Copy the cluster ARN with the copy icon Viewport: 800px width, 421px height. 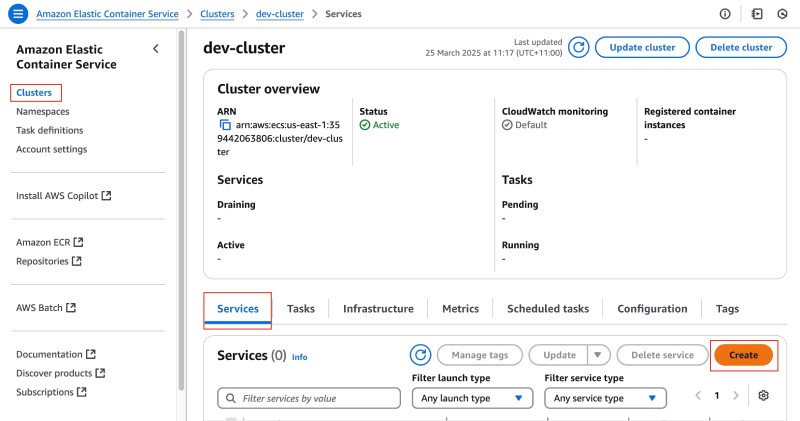pyautogui.click(x=224, y=125)
